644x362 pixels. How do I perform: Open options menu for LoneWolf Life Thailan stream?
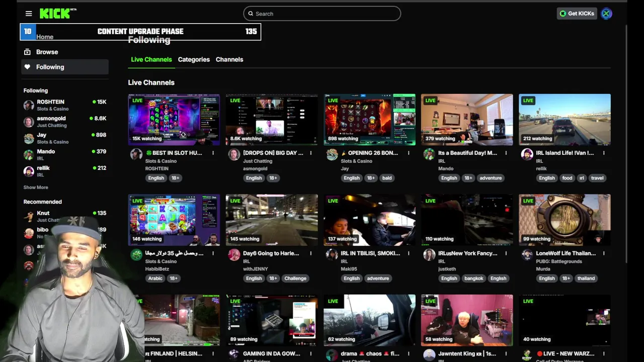pos(604,253)
